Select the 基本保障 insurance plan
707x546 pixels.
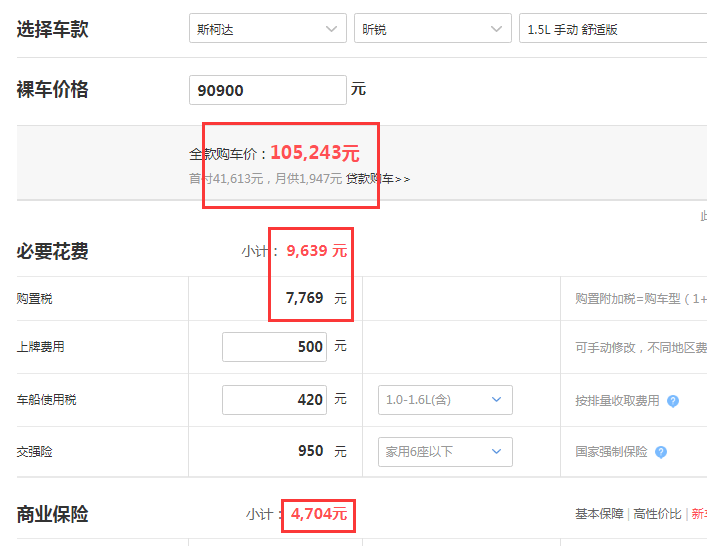[x=599, y=514]
